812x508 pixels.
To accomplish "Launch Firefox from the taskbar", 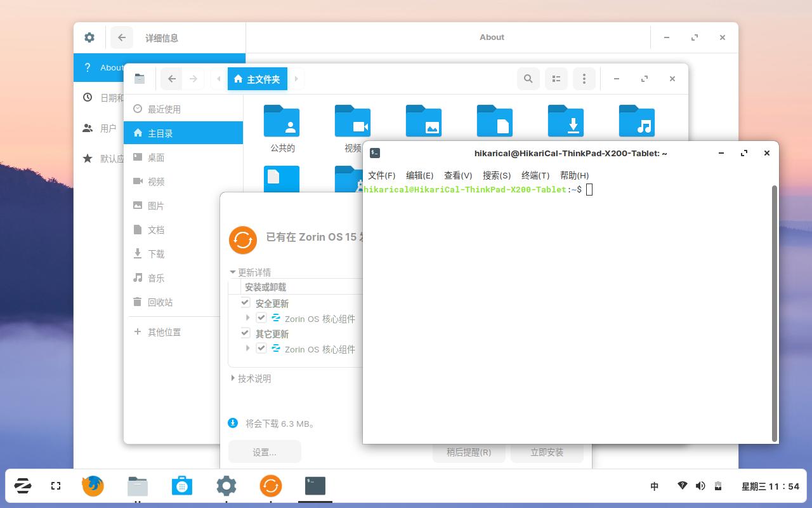I will [93, 486].
